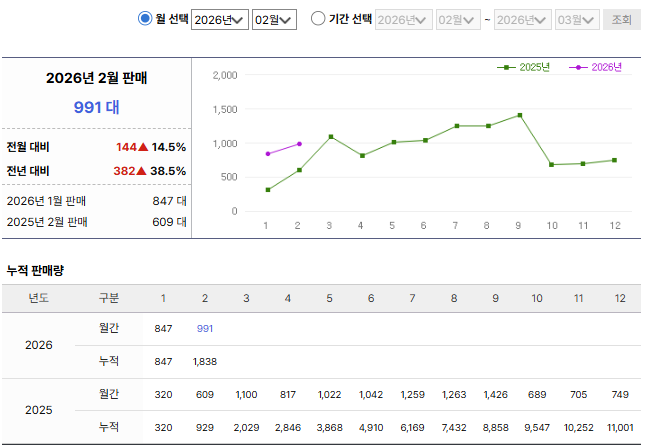Click the 8,858 cumulative cell for 2025

click(496, 428)
